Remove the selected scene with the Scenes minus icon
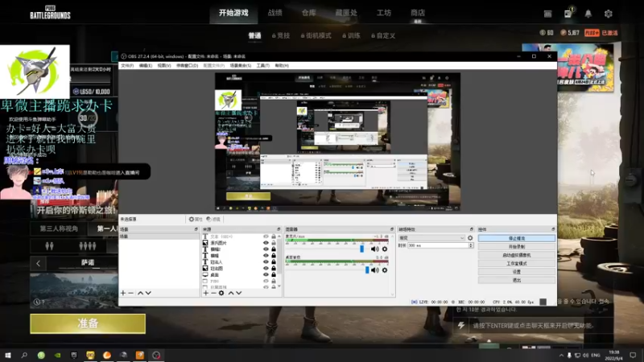This screenshot has width=644, height=362. (131, 293)
